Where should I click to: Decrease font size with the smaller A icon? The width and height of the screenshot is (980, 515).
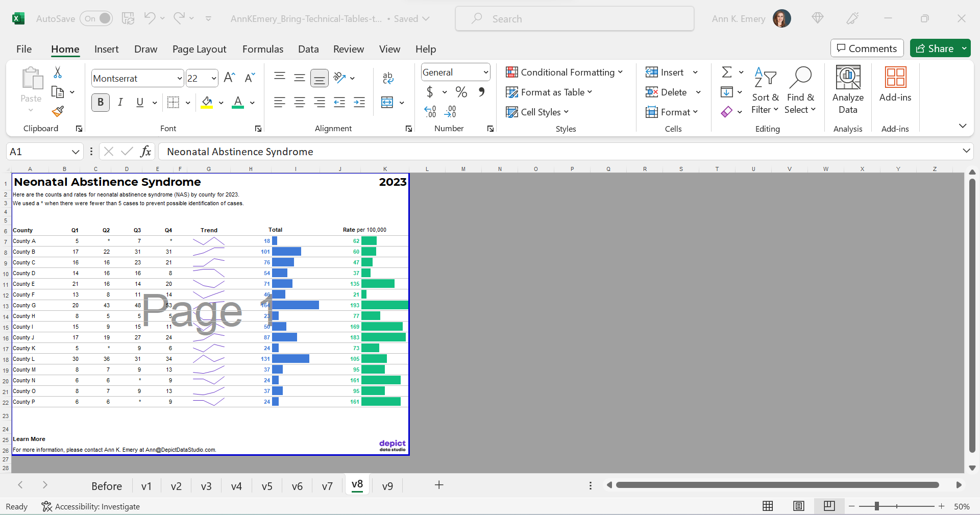pos(250,78)
